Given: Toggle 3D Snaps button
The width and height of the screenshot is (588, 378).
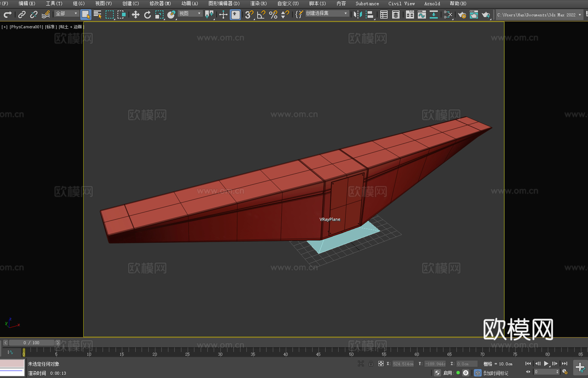Looking at the screenshot, I should click(249, 14).
